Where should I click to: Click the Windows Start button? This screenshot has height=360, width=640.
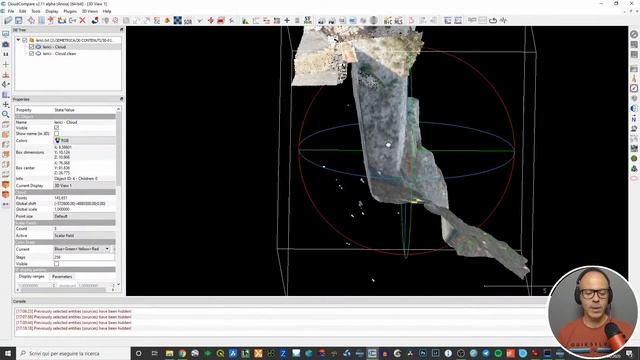[x=8, y=353]
